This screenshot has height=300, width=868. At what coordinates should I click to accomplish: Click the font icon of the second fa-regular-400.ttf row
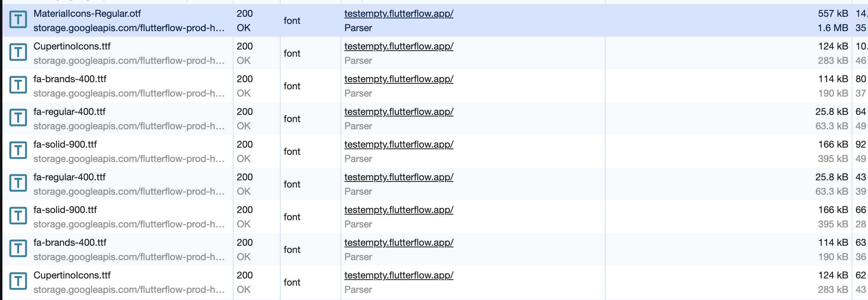[x=18, y=183]
